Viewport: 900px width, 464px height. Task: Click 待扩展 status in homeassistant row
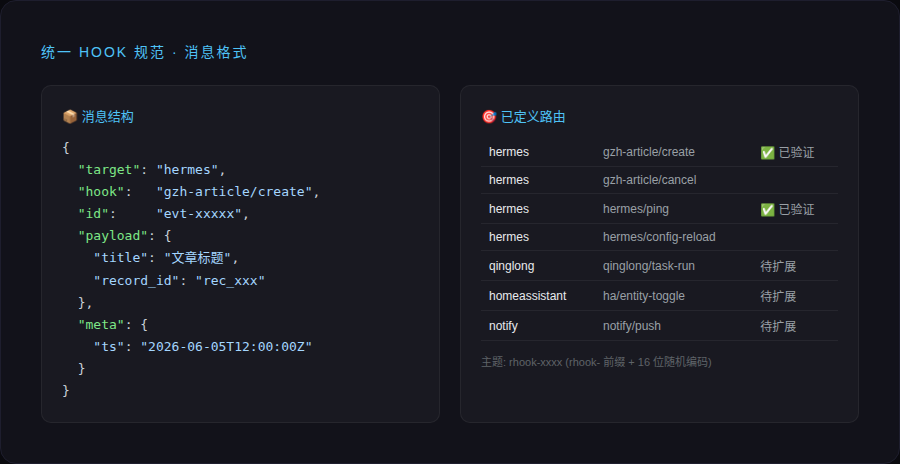[x=778, y=296]
